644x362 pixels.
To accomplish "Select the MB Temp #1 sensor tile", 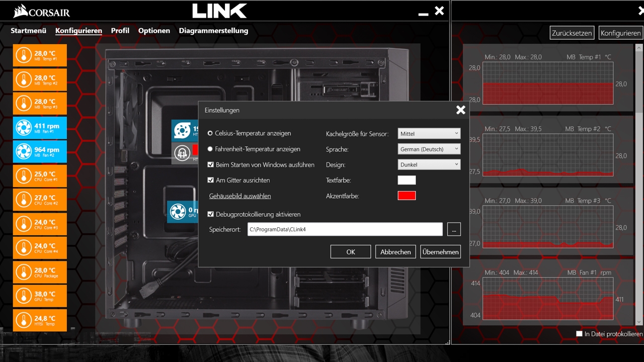I will click(x=40, y=55).
